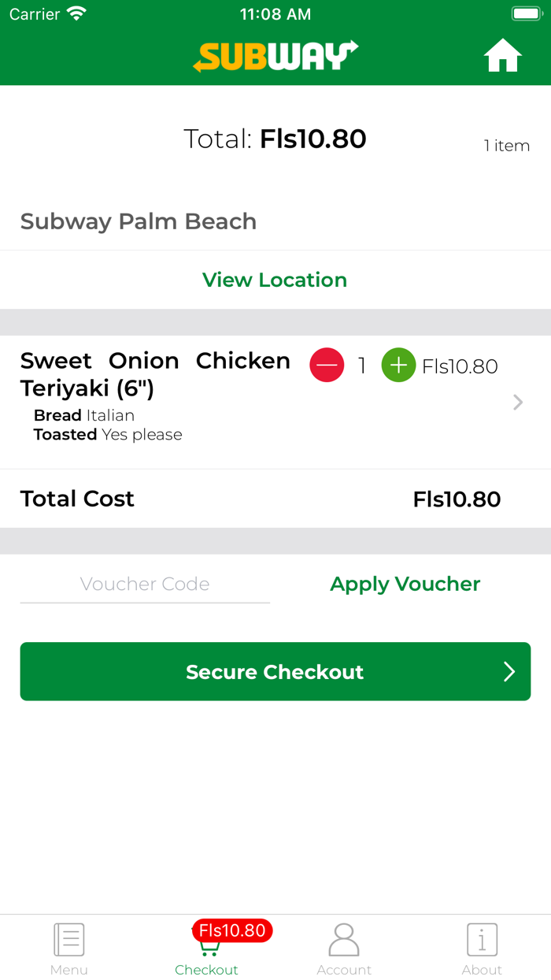Tap Apply Voucher
Viewport: 551px width, 980px height.
pos(405,584)
